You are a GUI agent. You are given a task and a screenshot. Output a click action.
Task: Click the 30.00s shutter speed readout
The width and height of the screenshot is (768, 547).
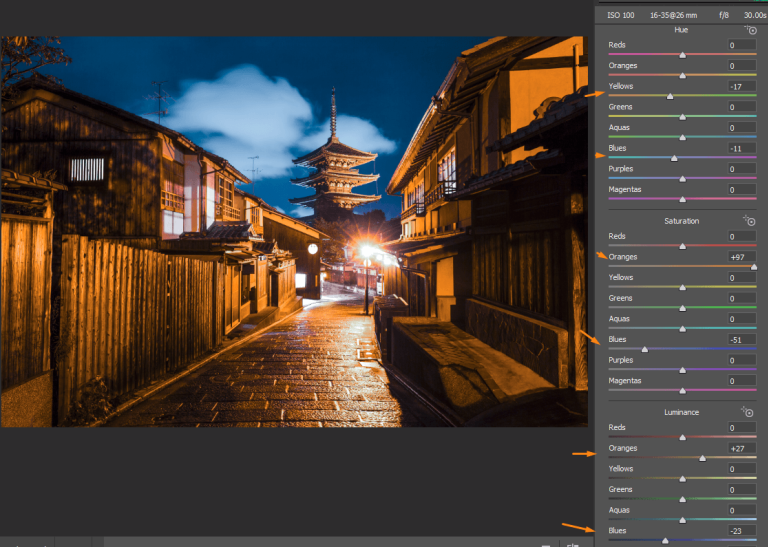755,15
